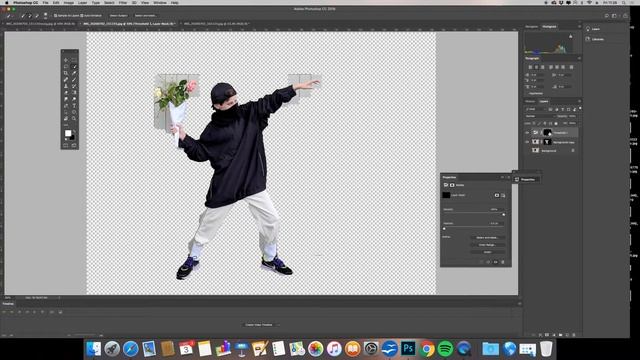The height and width of the screenshot is (360, 640).
Task: Select the Quick Selection tool in toolbox
Action: 74,66
